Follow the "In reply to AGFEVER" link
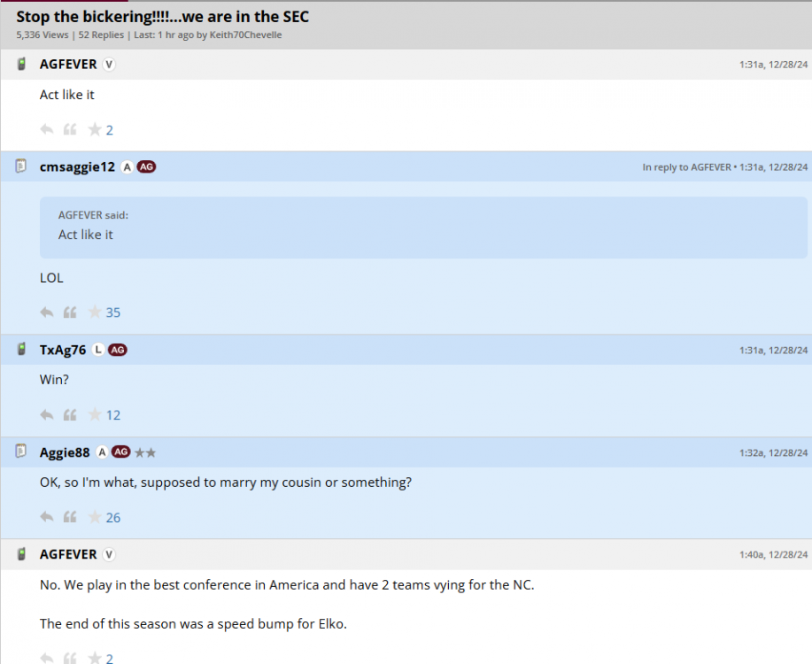The image size is (812, 664). click(687, 167)
